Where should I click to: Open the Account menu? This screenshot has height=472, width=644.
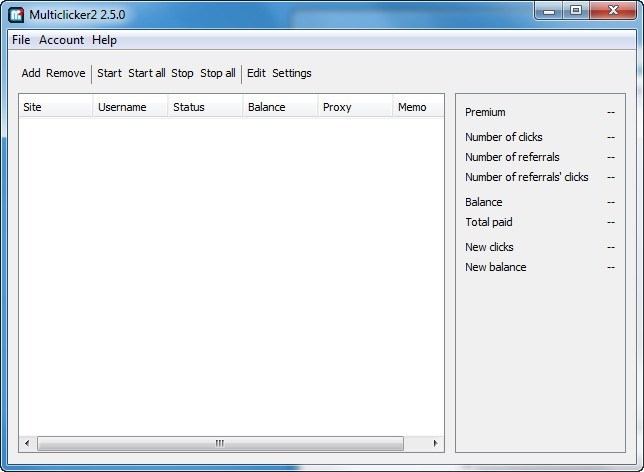pyautogui.click(x=62, y=40)
